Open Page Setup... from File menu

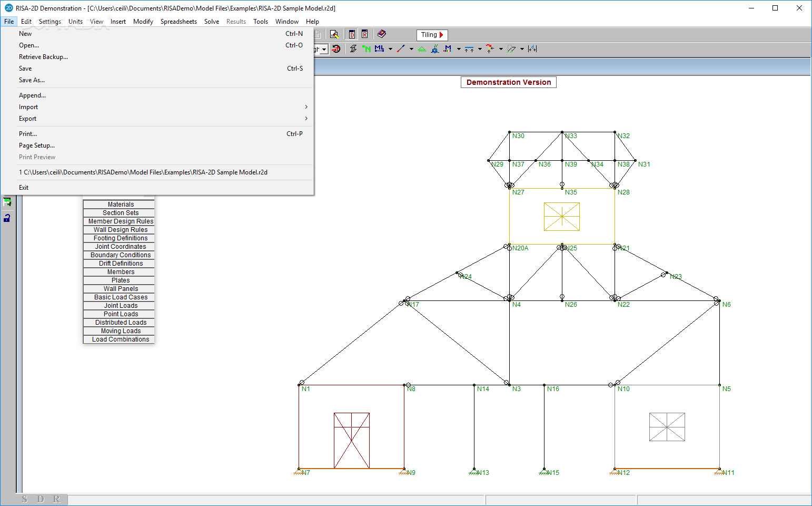pos(163,145)
